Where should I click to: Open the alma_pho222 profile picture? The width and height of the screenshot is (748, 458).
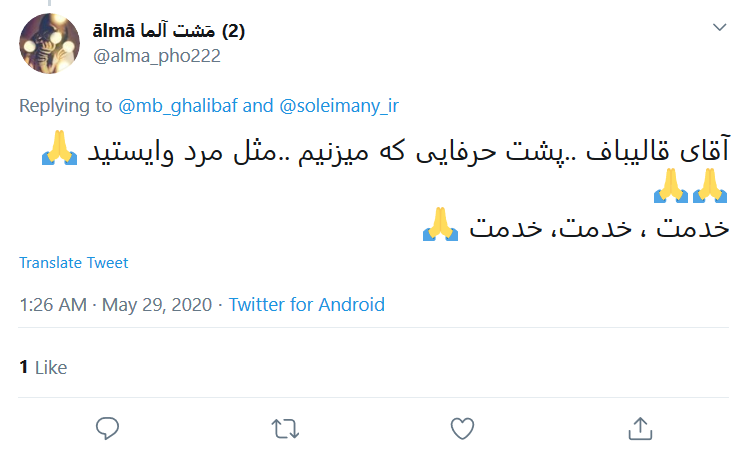coord(48,45)
